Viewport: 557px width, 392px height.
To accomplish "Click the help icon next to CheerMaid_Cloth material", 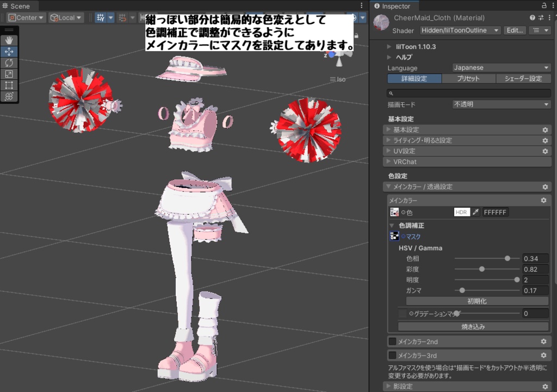I will coord(532,18).
